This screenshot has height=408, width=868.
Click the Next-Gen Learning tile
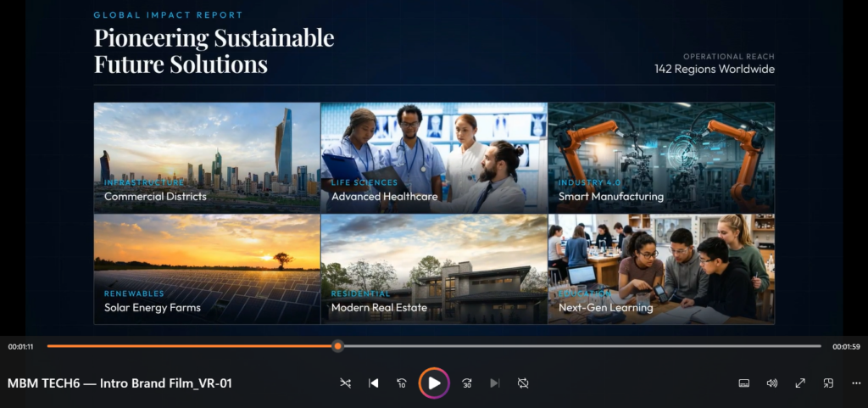(661, 269)
